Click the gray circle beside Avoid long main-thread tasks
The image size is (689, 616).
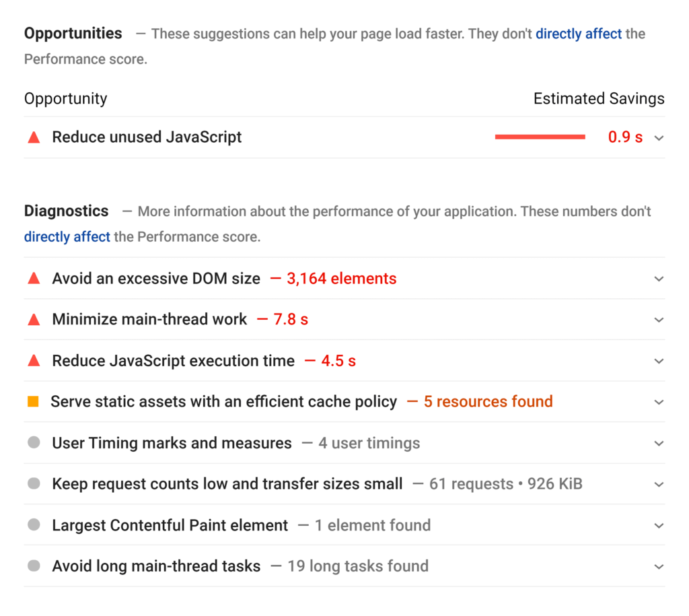(33, 566)
